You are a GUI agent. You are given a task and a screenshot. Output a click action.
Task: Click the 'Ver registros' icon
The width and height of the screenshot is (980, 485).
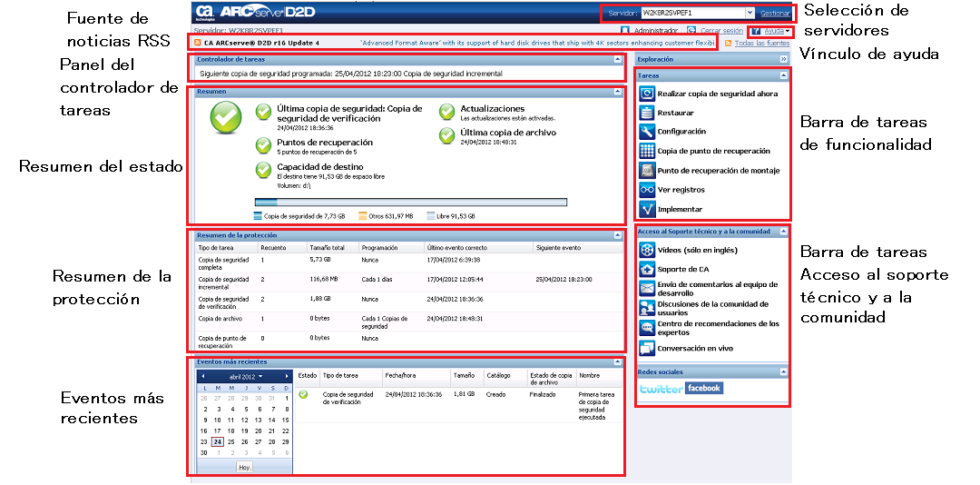[x=646, y=190]
